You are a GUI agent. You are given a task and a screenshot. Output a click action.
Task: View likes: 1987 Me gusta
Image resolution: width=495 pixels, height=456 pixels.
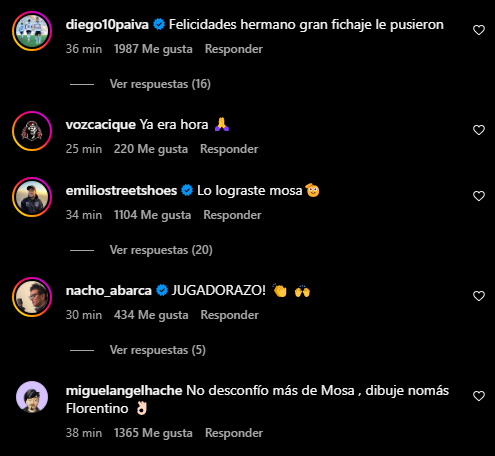pyautogui.click(x=153, y=49)
